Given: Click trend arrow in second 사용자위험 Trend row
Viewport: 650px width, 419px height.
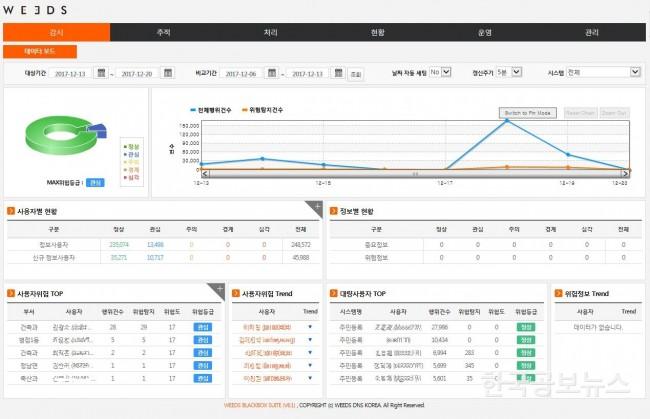Looking at the screenshot, I should (310, 340).
